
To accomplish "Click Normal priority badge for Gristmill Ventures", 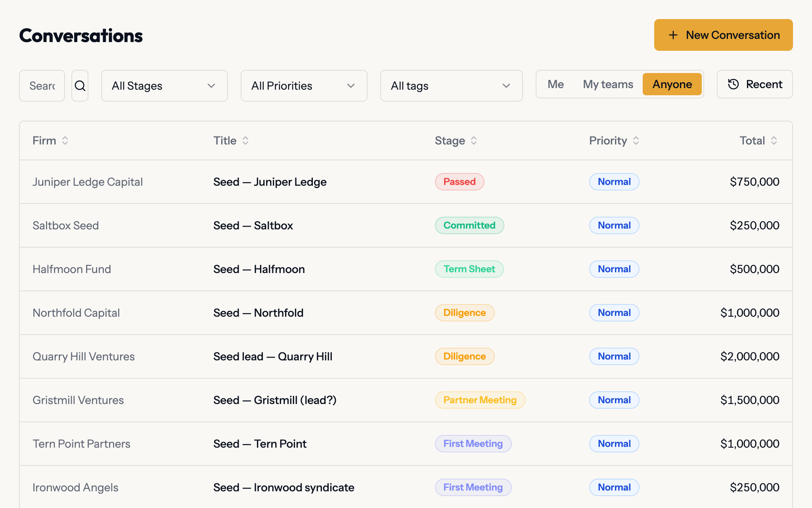I will pyautogui.click(x=614, y=400).
